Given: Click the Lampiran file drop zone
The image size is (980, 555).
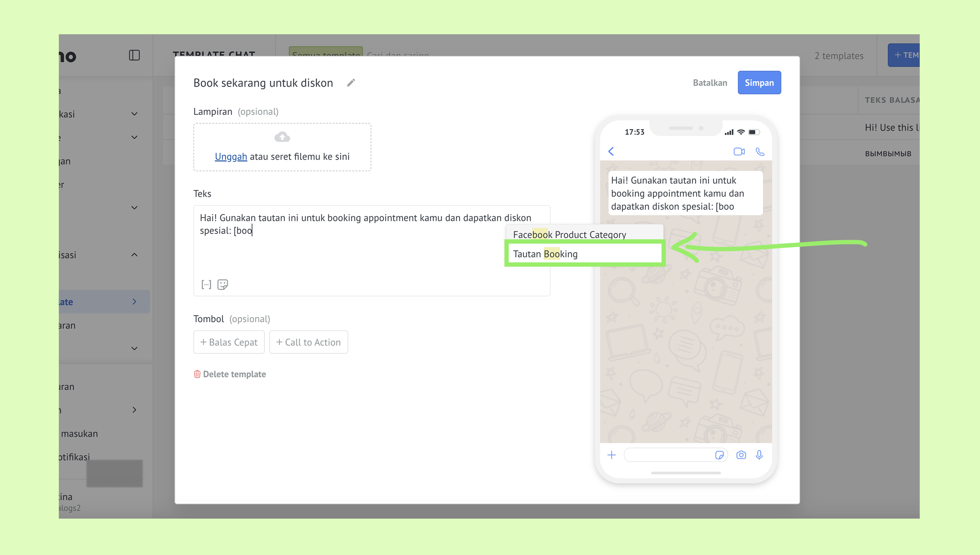Looking at the screenshot, I should click(x=282, y=147).
